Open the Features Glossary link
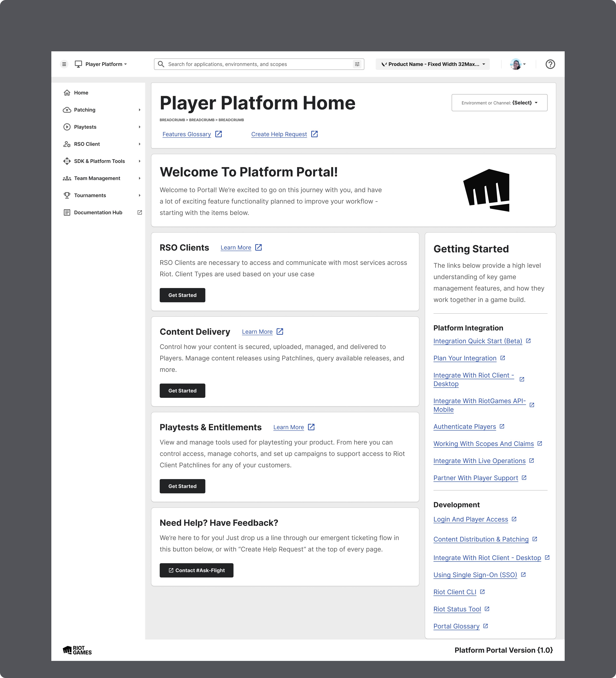This screenshot has height=678, width=616. (x=187, y=134)
